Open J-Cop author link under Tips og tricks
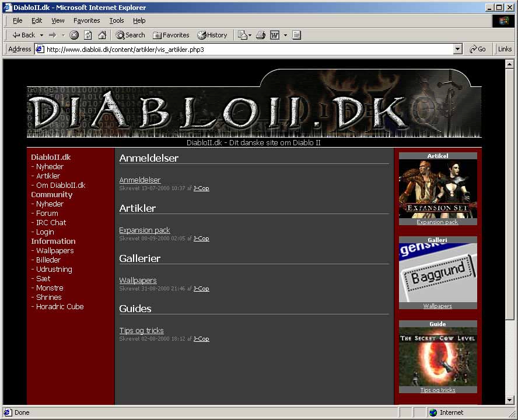This screenshot has height=420, width=518. [201, 339]
